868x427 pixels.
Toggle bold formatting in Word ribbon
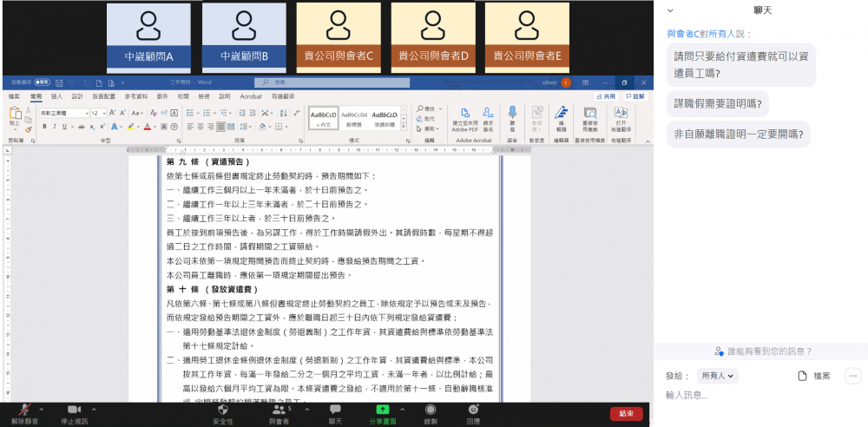[43, 127]
